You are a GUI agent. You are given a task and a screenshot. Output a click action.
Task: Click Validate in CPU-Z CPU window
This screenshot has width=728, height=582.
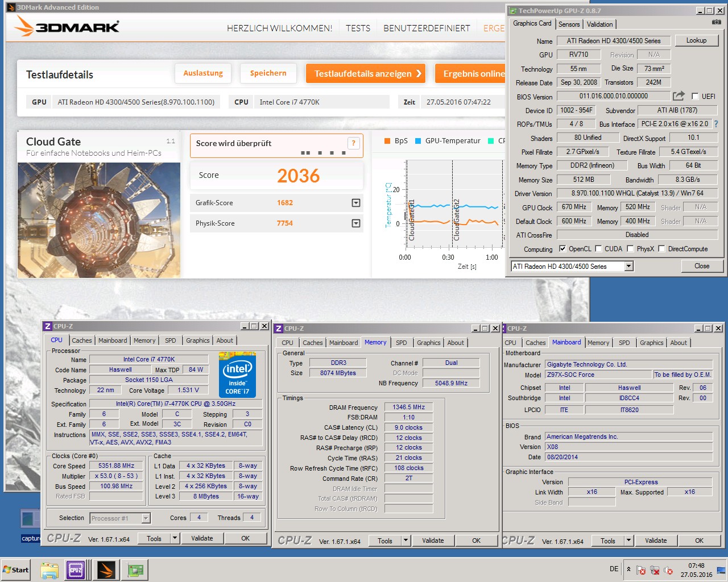(x=202, y=538)
